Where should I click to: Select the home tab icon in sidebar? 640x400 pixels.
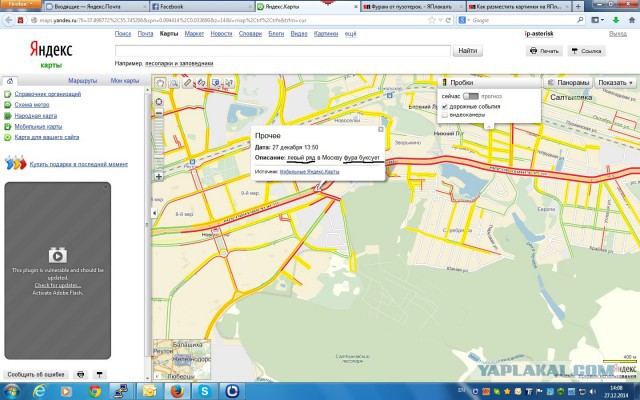coord(10,81)
